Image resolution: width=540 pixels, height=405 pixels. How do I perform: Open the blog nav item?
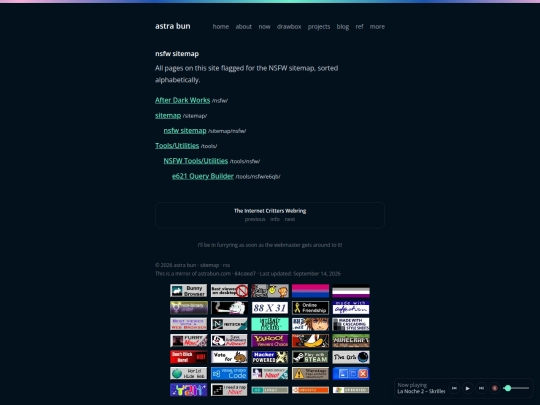[343, 27]
